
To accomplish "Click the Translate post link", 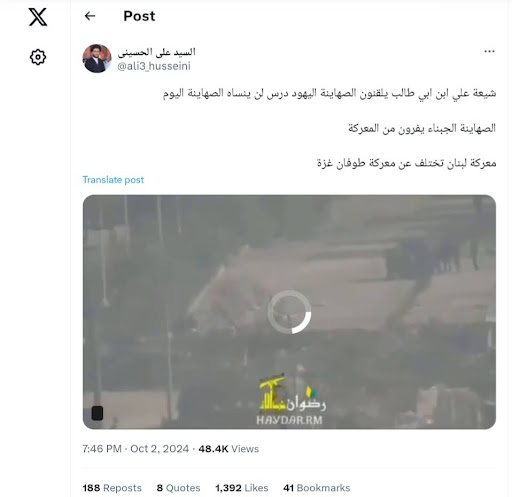I will point(113,180).
